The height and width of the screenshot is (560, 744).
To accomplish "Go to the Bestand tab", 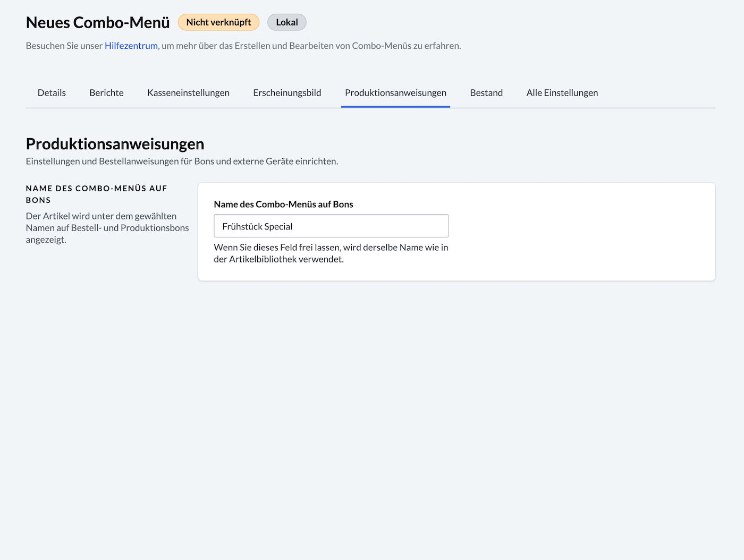I will point(486,92).
